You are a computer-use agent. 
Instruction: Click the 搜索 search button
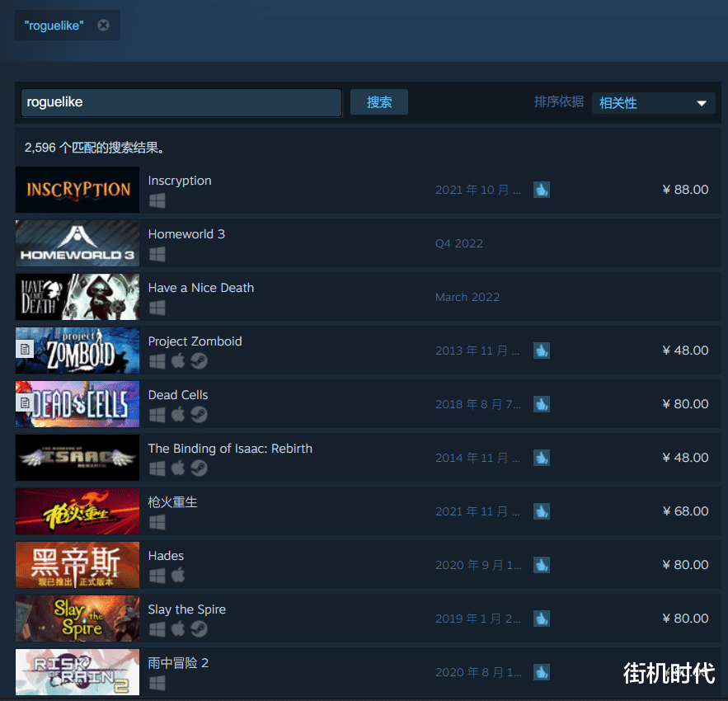[x=379, y=102]
